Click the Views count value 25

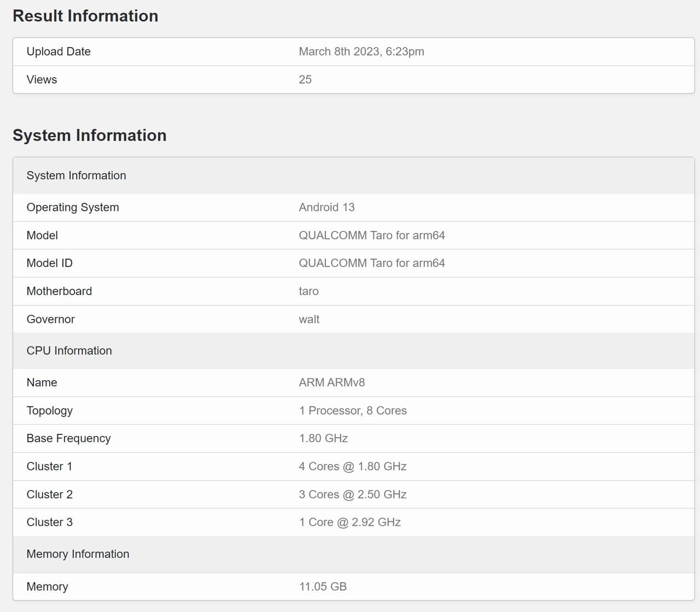pyautogui.click(x=305, y=80)
